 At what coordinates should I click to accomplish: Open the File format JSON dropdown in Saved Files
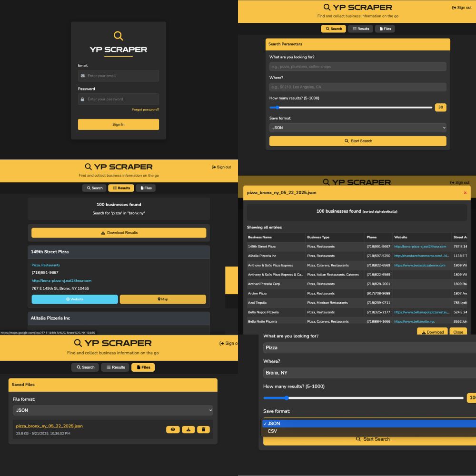(x=113, y=410)
